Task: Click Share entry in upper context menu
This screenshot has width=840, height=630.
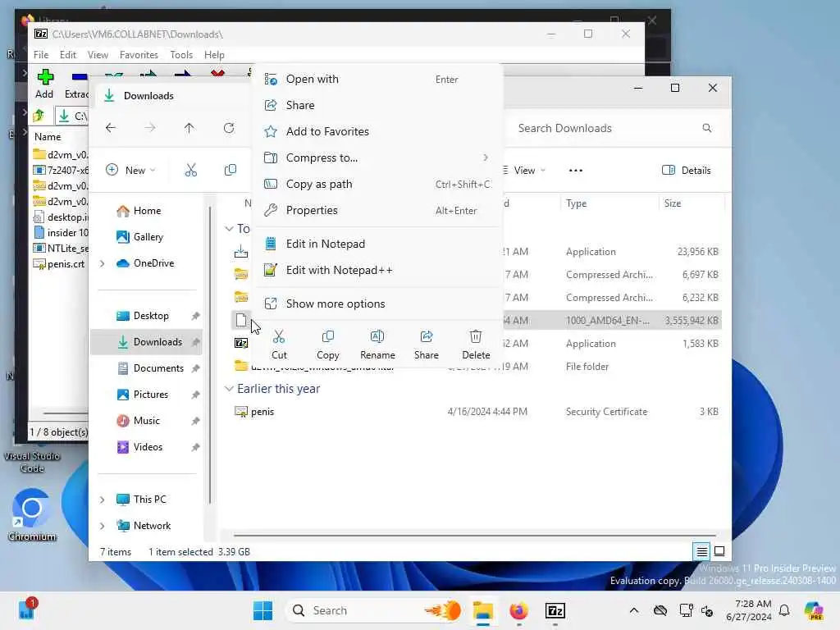Action: tap(377, 106)
